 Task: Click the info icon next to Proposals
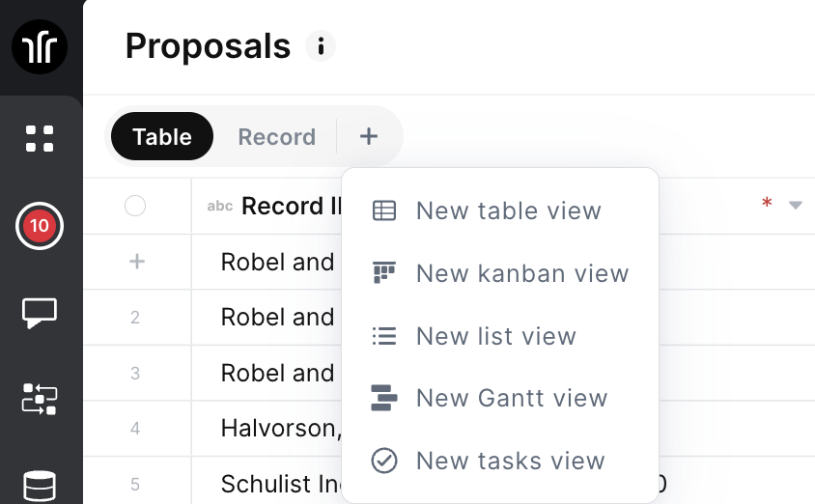point(321,45)
